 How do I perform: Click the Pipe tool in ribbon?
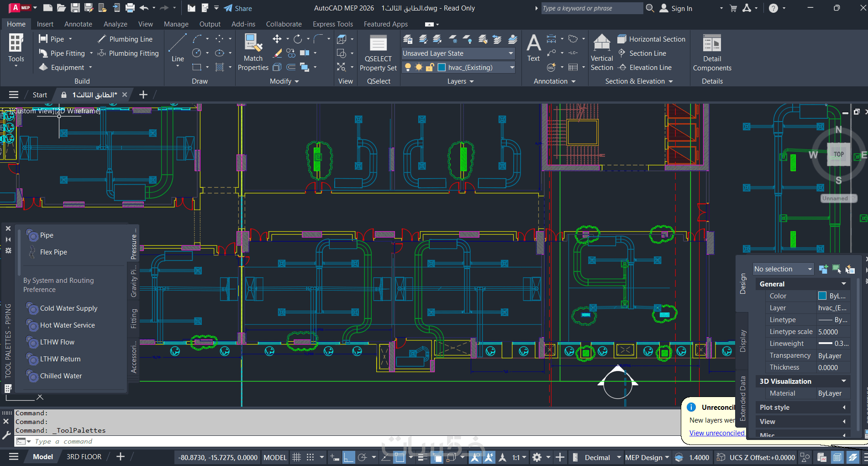pyautogui.click(x=52, y=39)
